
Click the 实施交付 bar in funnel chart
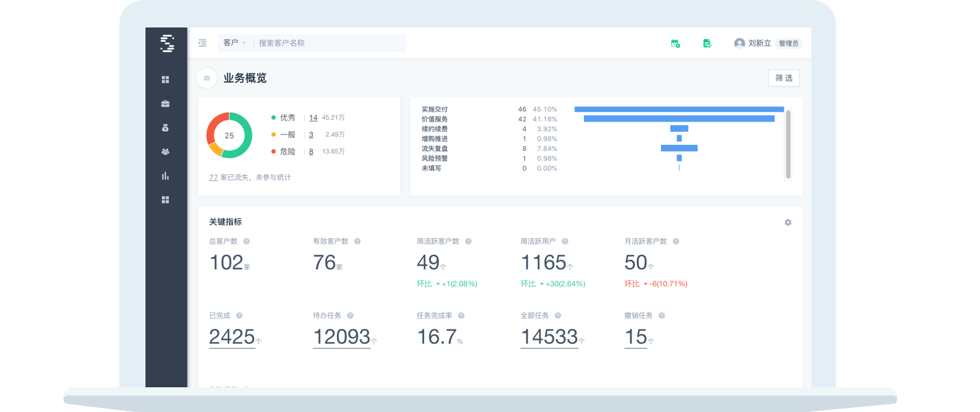click(679, 109)
